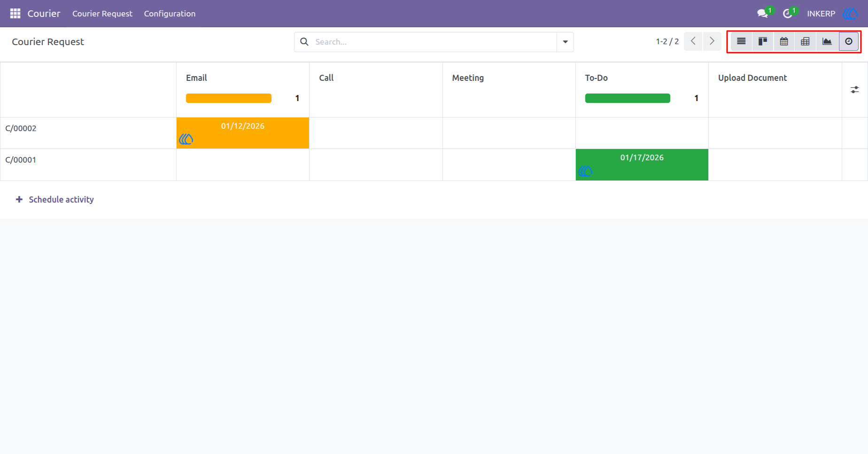Switch to kanban view icon
Viewport: 868px width, 454px height.
(763, 42)
